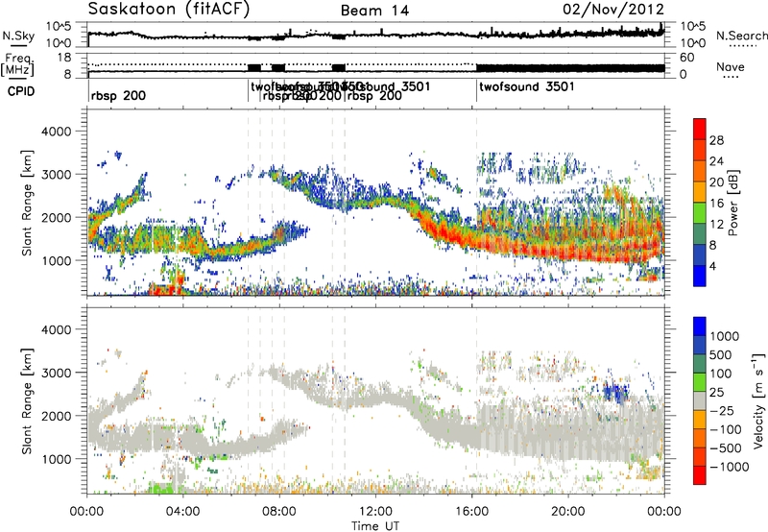Select the velocity panel "Slant Range [km]" label
The height and width of the screenshot is (532, 768).
click(28, 401)
